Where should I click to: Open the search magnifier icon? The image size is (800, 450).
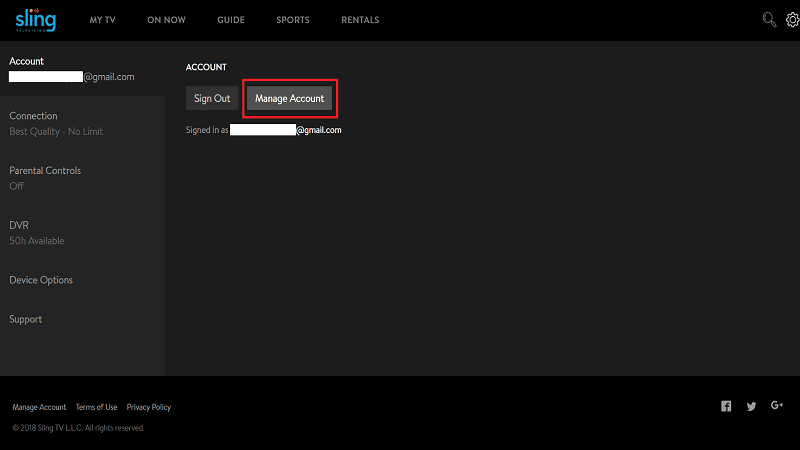769,20
